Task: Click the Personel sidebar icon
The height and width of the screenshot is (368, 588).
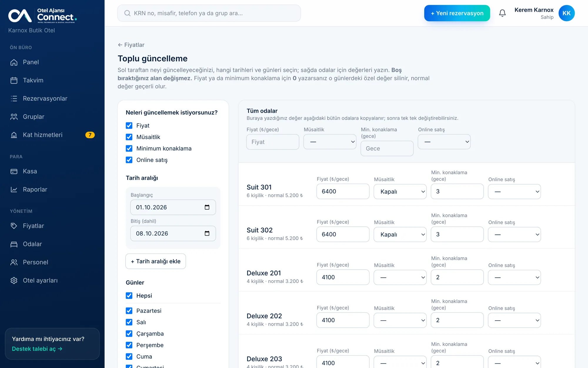Action: [14, 262]
